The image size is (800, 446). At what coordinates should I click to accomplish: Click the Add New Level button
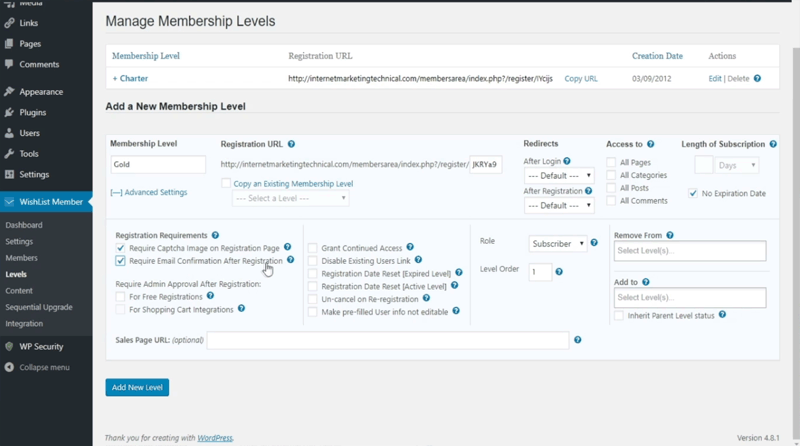pos(137,387)
